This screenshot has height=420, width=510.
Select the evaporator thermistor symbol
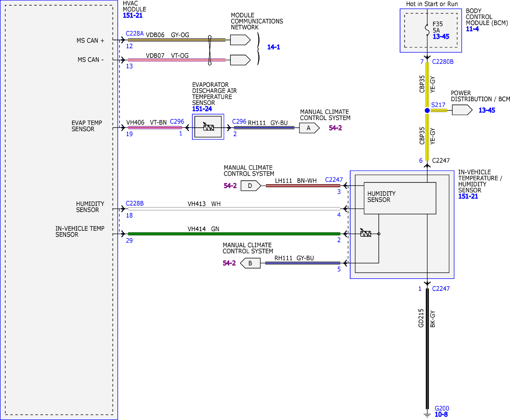(x=208, y=126)
